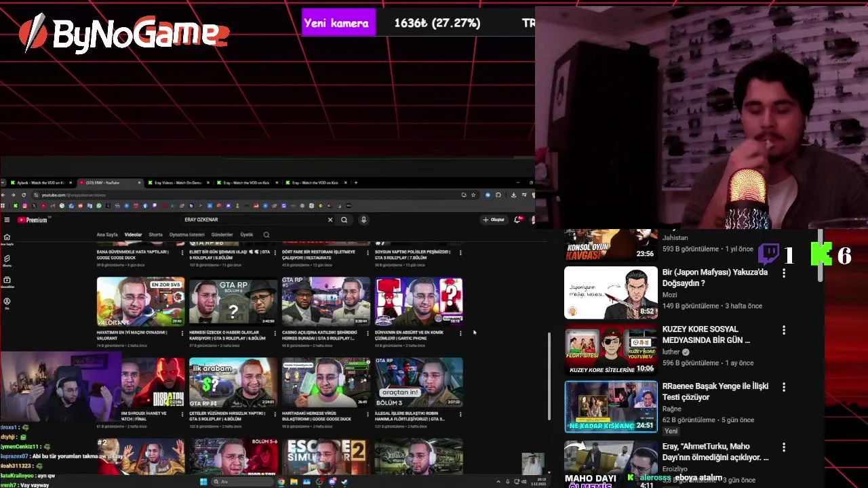This screenshot has width=868, height=488.
Task: Start voice search with microphone icon
Action: pos(363,220)
